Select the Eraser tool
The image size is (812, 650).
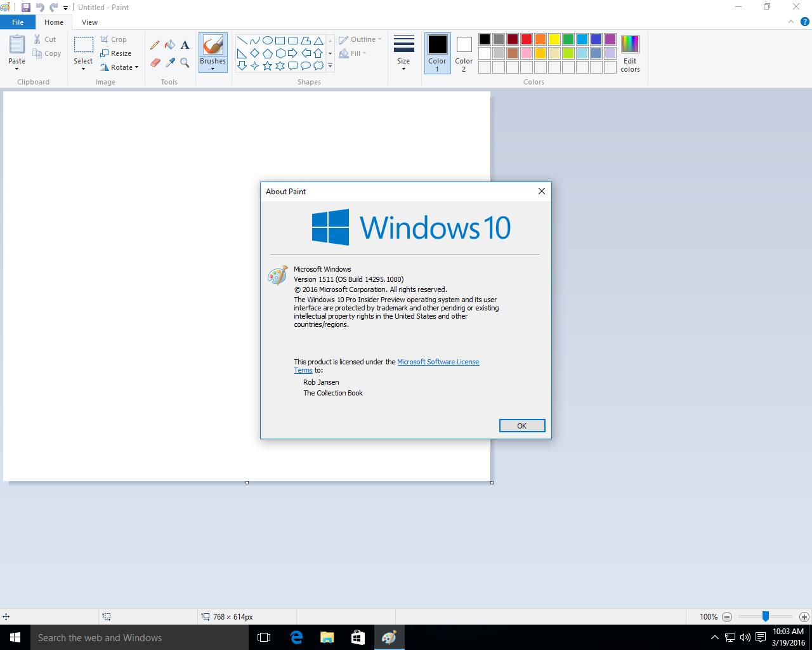(x=155, y=62)
